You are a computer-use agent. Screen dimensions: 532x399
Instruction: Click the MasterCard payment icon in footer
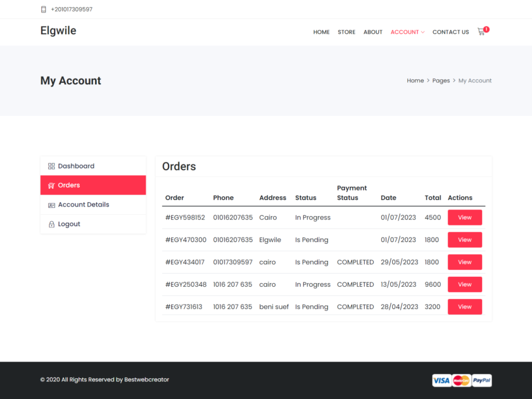(460, 380)
